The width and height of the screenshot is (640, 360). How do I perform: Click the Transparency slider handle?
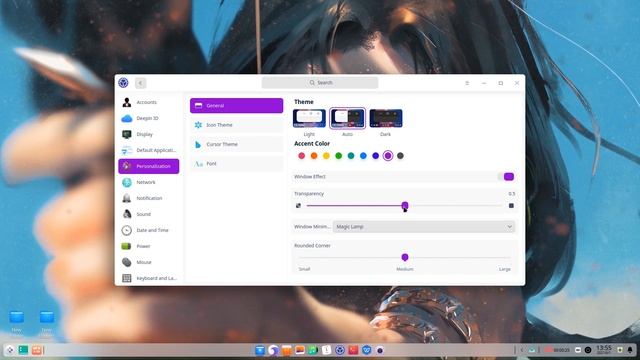pyautogui.click(x=404, y=205)
